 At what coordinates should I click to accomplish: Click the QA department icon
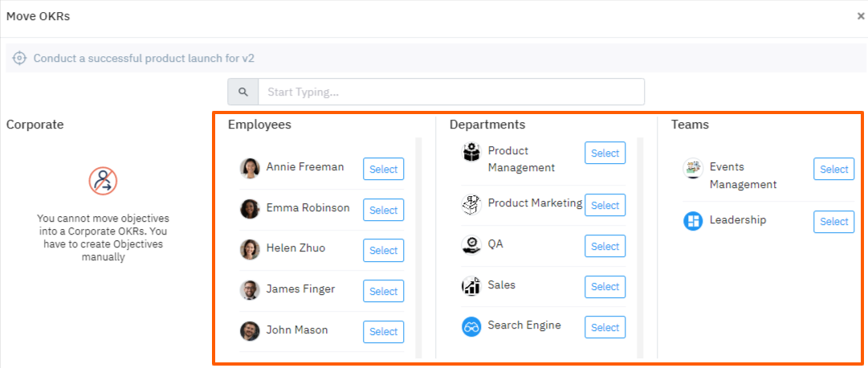point(471,245)
